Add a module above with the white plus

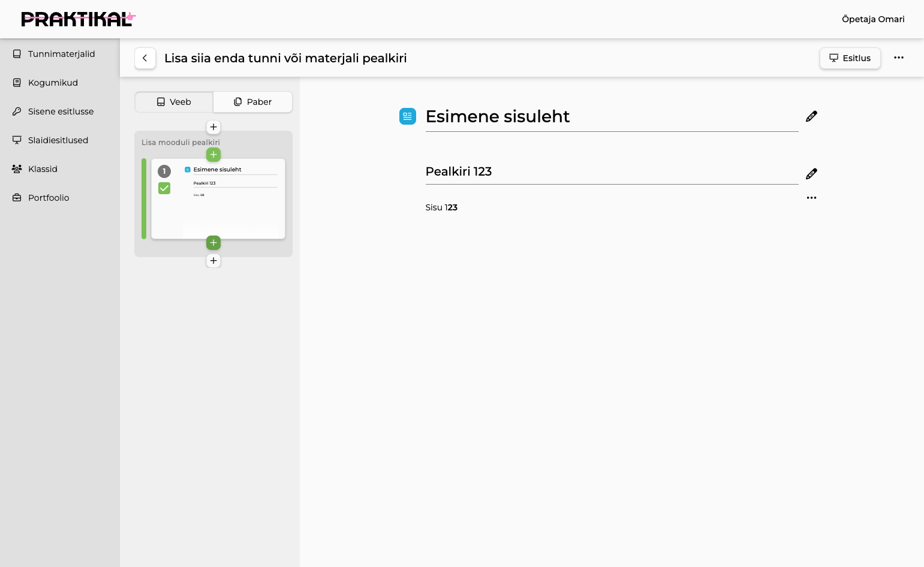pos(213,127)
